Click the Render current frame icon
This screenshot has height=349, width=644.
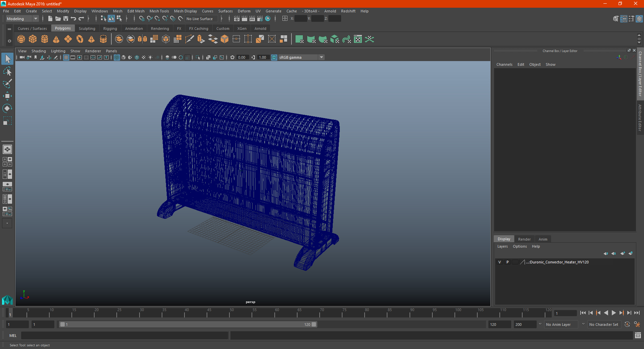[245, 19]
